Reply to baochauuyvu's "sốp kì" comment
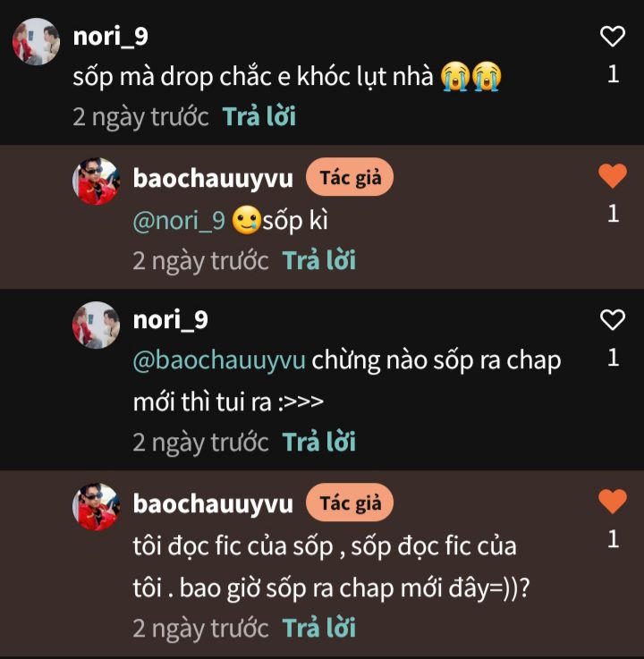Viewport: 644px width, 659px height. (x=319, y=260)
